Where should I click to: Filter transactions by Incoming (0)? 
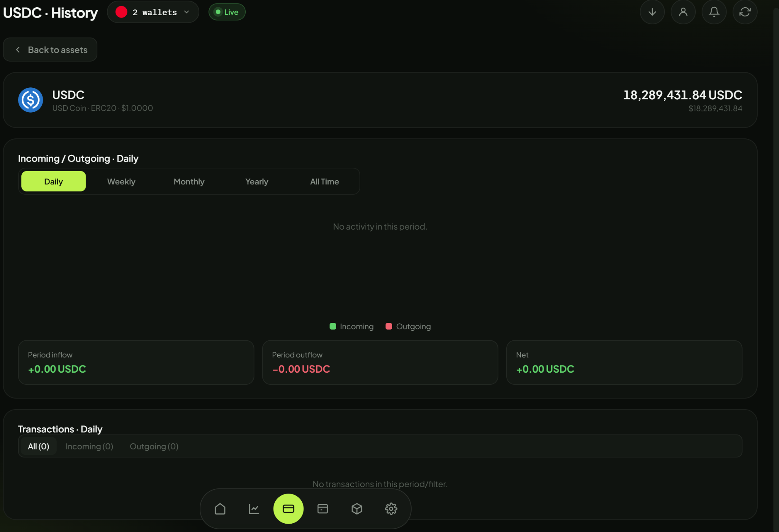[89, 446]
